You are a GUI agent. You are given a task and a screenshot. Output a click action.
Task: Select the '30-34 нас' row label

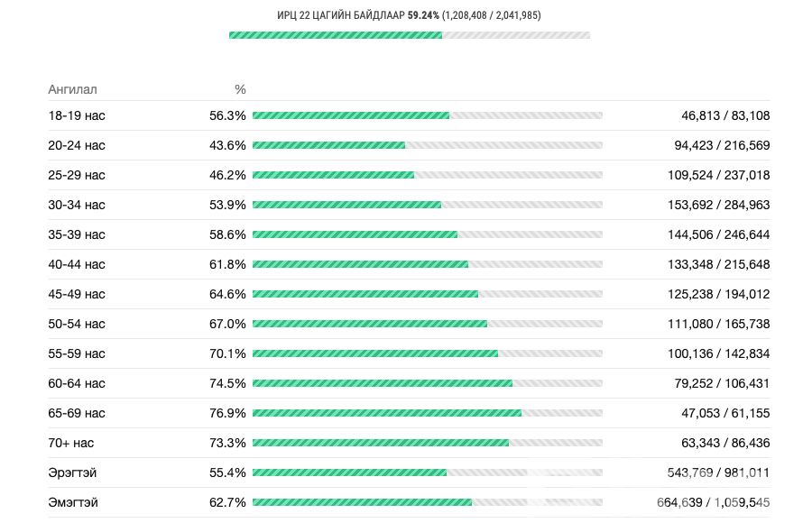click(x=77, y=205)
